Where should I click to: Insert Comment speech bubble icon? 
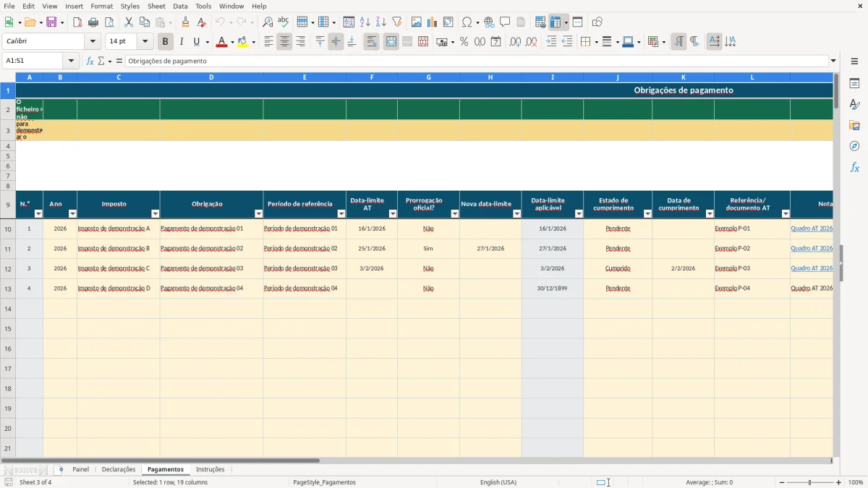point(505,22)
